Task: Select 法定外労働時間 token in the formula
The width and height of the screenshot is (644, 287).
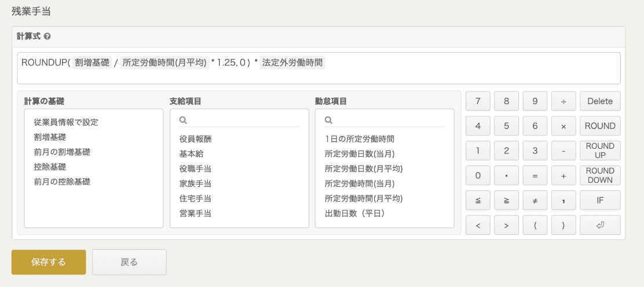Action: pyautogui.click(x=292, y=63)
